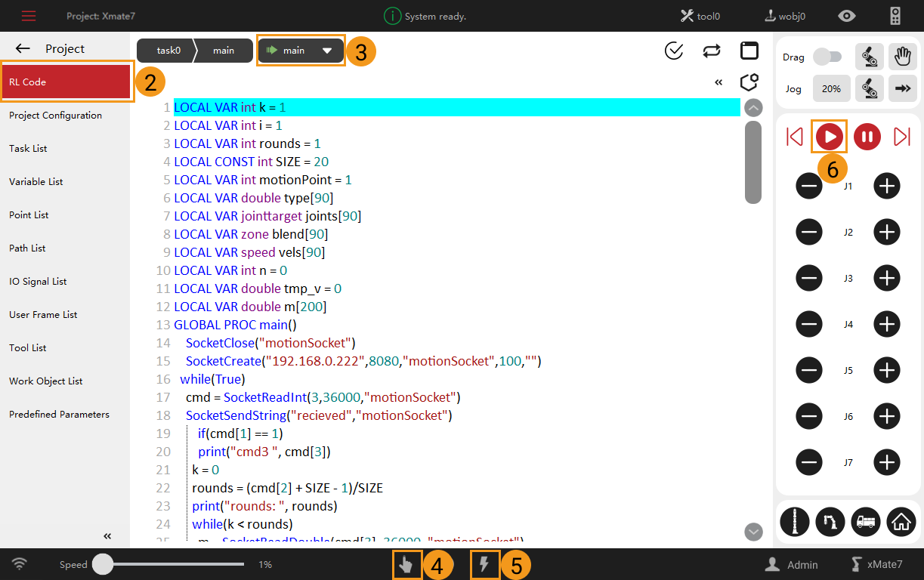The image size is (924, 580).
Task: Click the Speed slider handle
Action: pyautogui.click(x=103, y=564)
